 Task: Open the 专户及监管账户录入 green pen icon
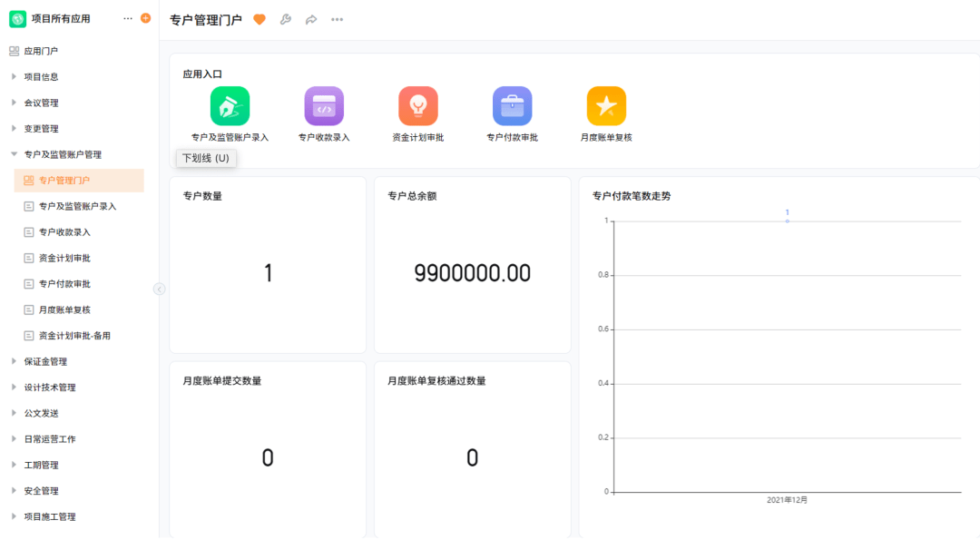[x=230, y=106]
